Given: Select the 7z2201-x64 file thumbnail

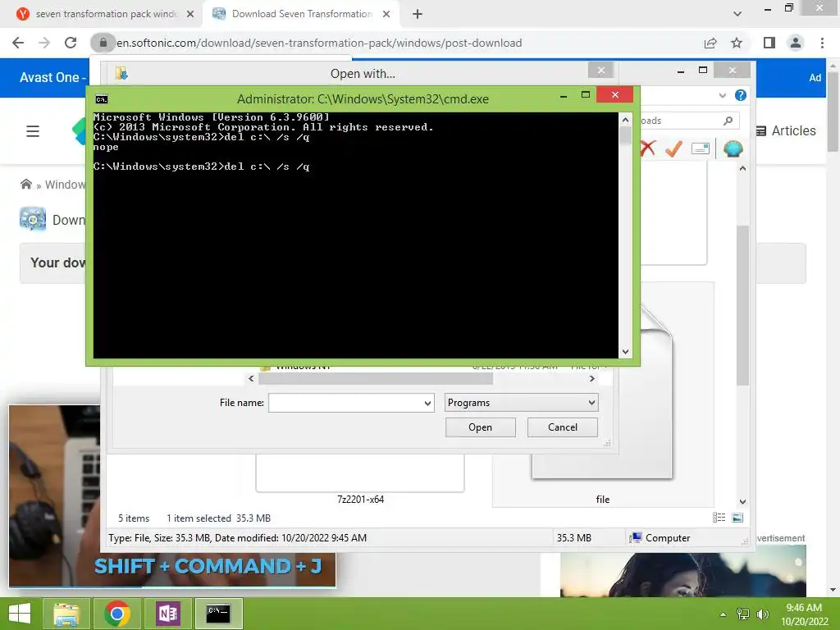Looking at the screenshot, I should [x=360, y=473].
